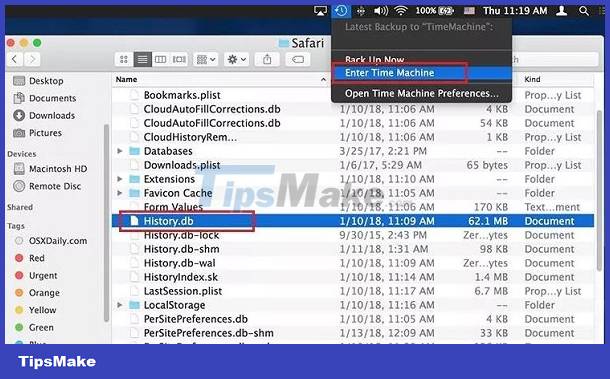Click the Share toolbar button

(267, 60)
